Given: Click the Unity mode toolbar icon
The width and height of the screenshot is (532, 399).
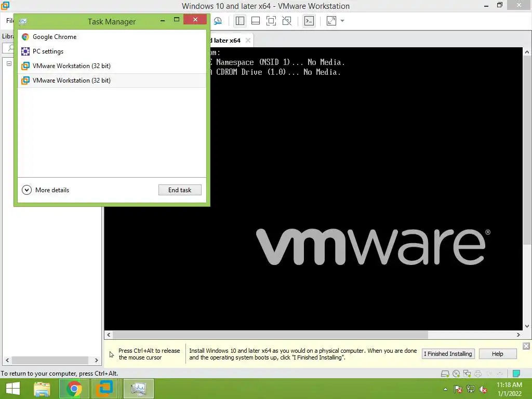Looking at the screenshot, I should pos(287,21).
